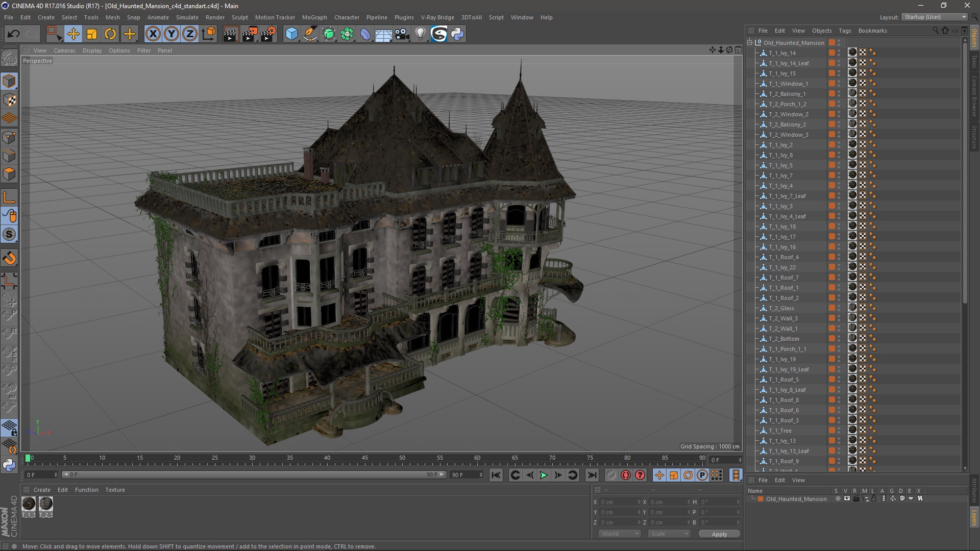Click Render View clapperboard icon

pos(231,34)
